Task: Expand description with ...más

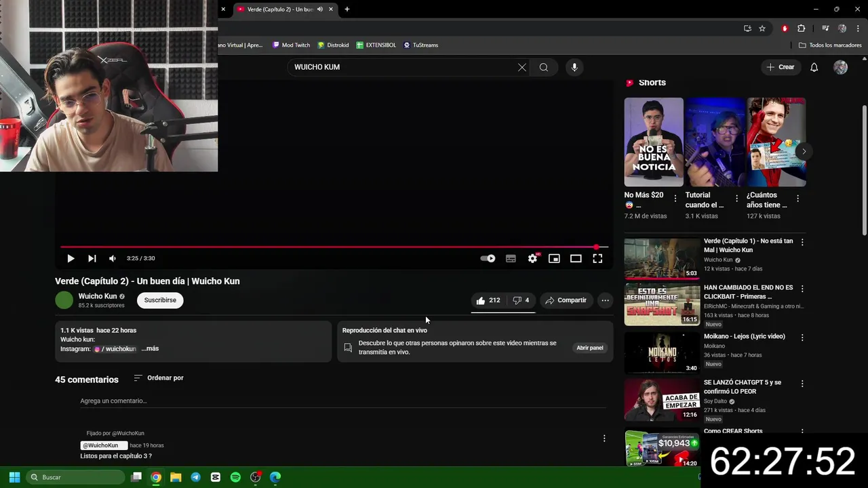Action: pyautogui.click(x=150, y=348)
